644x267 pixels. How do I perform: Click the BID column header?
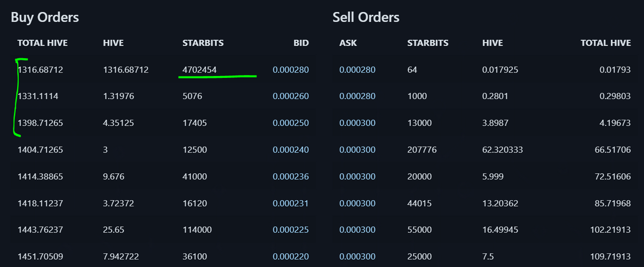301,43
